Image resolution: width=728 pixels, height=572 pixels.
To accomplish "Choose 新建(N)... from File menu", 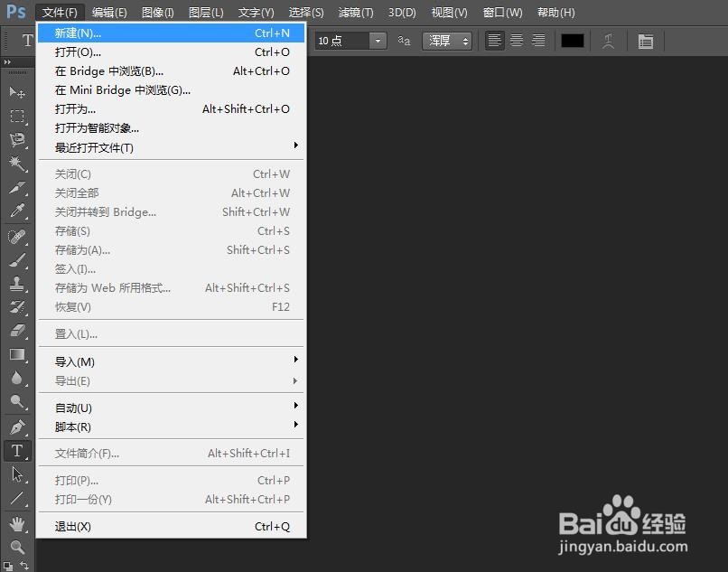I will pos(171,33).
